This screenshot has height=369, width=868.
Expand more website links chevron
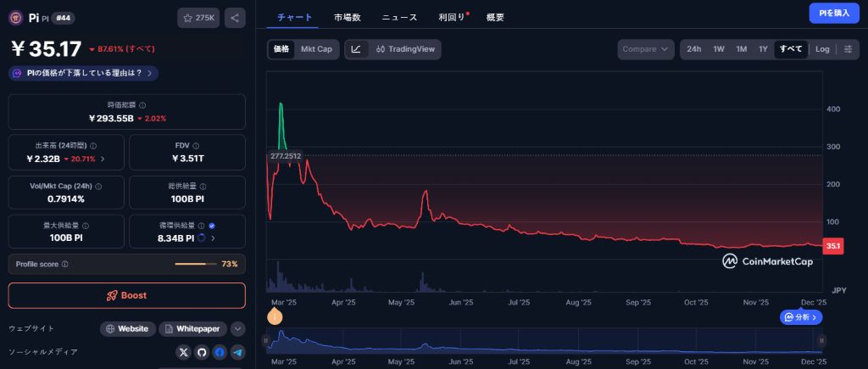coord(237,329)
